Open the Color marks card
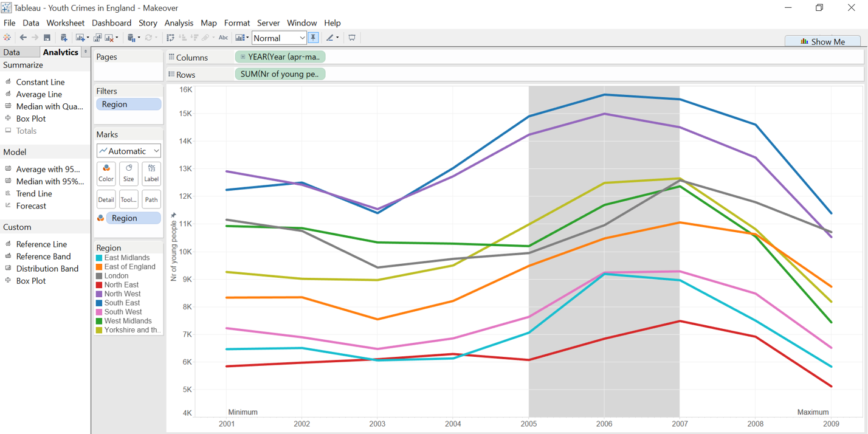 [x=106, y=173]
